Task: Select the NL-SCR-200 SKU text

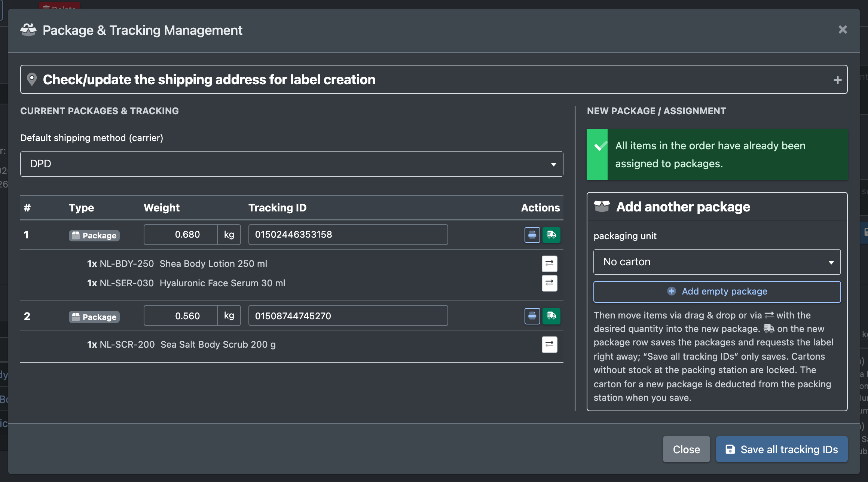Action: [127, 345]
